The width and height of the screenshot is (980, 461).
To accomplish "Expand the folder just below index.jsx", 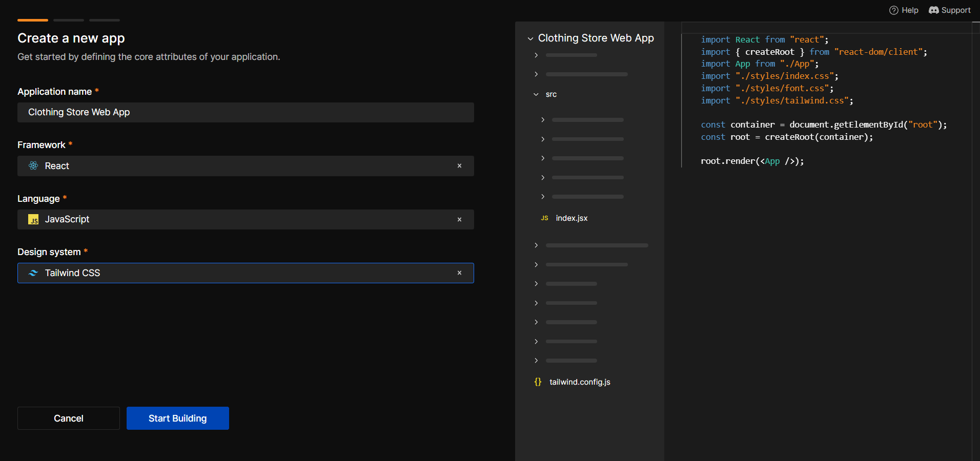I will pos(536,245).
